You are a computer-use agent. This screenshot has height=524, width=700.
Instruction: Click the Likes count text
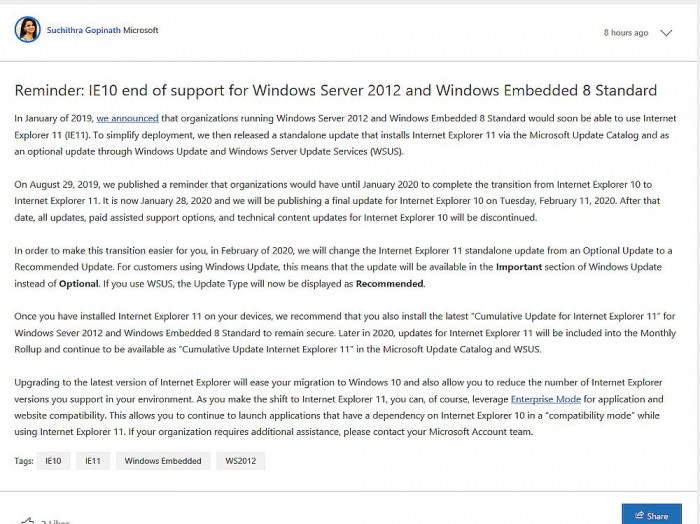(56, 521)
